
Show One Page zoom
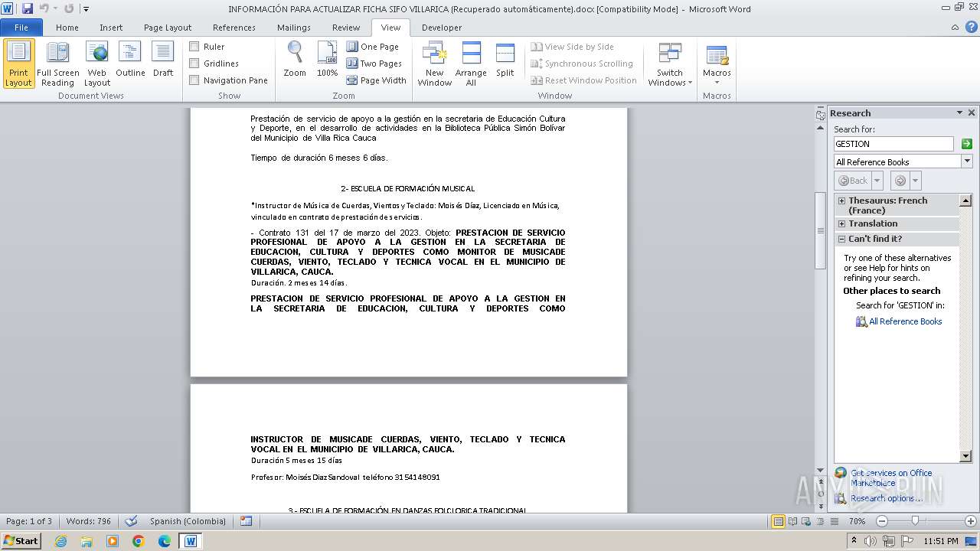(x=373, y=47)
